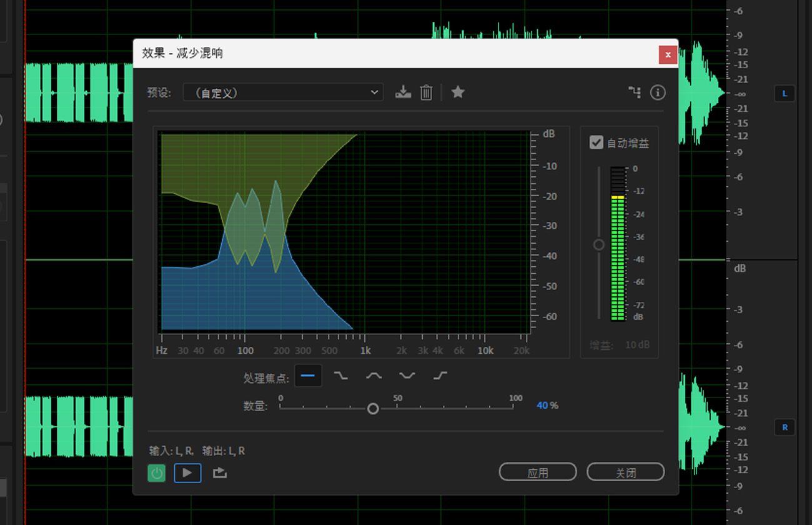Toggle left channel L button
The height and width of the screenshot is (525, 812).
(x=785, y=94)
